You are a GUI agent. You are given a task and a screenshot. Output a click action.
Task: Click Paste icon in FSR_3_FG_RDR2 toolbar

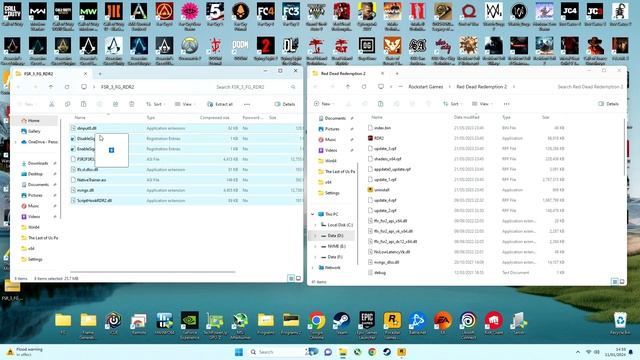(x=83, y=104)
